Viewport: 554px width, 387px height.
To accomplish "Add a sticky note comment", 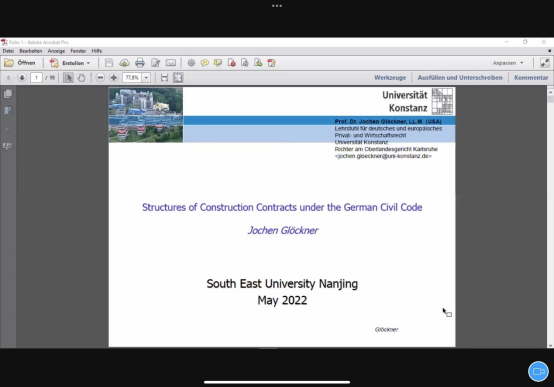I will (205, 63).
